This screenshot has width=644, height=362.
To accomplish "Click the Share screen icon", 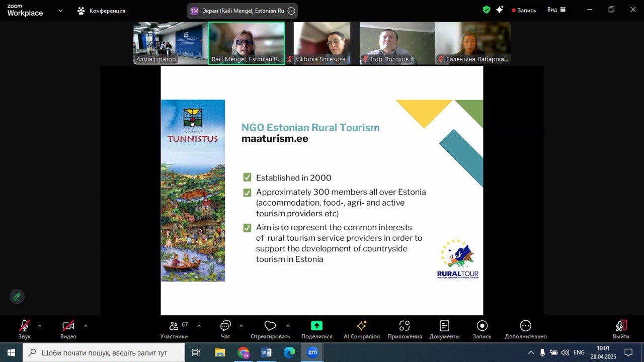I will 316,326.
